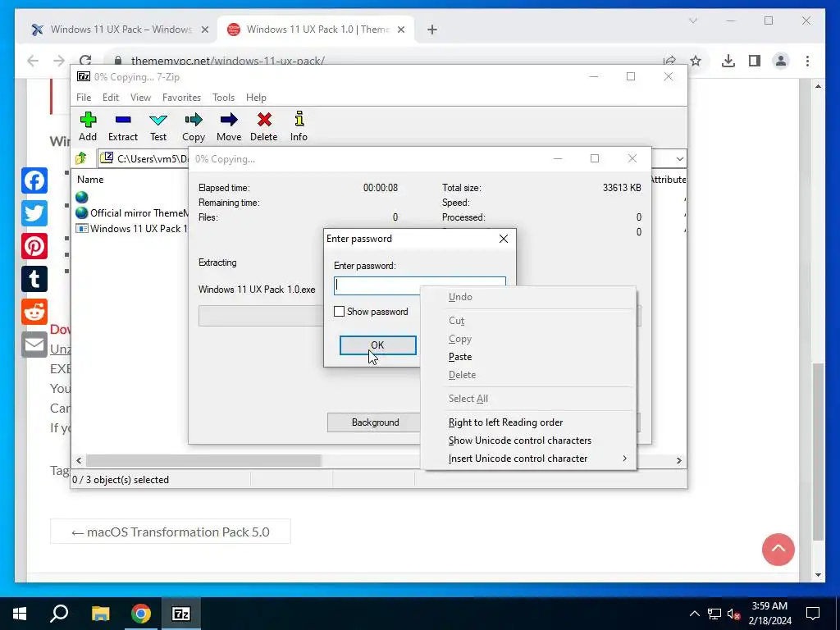Image resolution: width=840 pixels, height=630 pixels.
Task: Click the Test toolbar icon in 7-Zip
Action: tap(158, 126)
